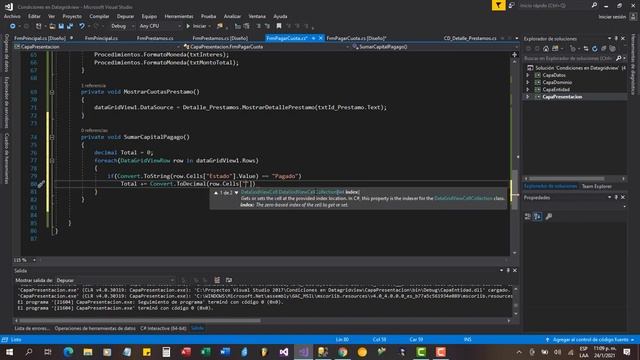Show next overload in parameter tooltip
Viewport: 640px width, 360px height.
(236, 192)
